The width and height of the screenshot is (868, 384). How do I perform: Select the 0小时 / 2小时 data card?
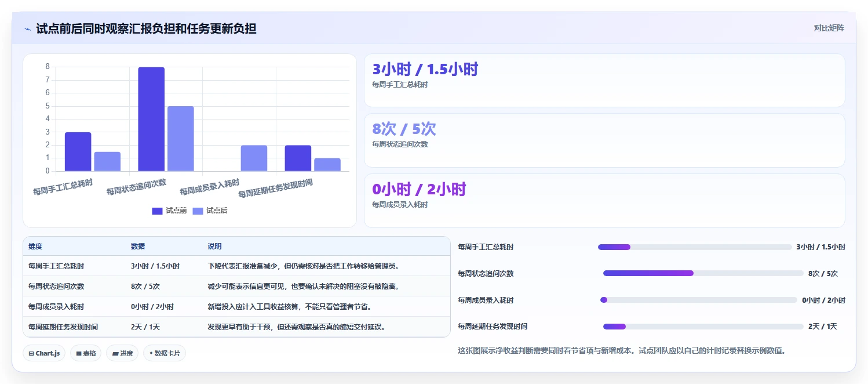click(604, 201)
